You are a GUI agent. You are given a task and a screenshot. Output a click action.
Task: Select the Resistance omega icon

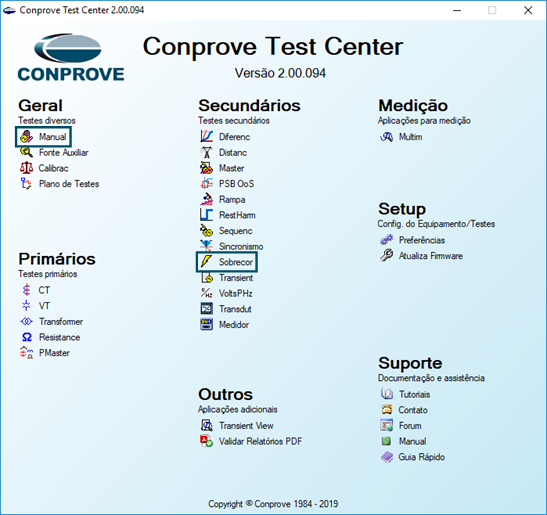27,337
